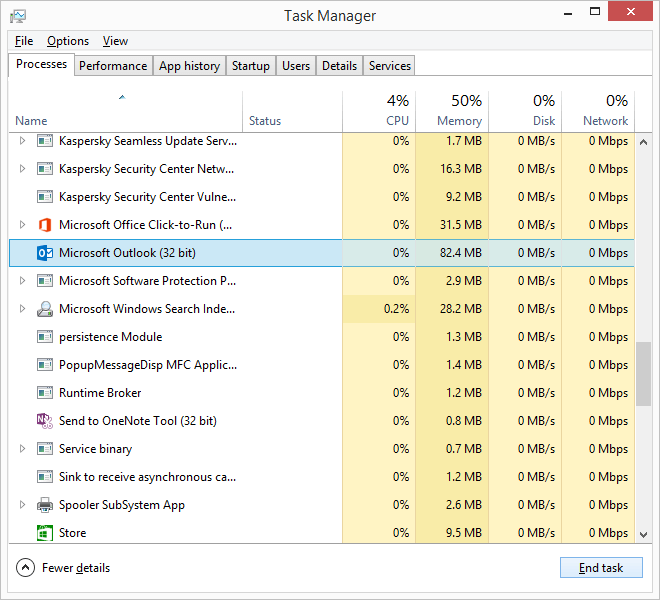Expand Microsoft Windows Search Indexer group
Viewport: 660px width, 600px height.
[x=22, y=309]
